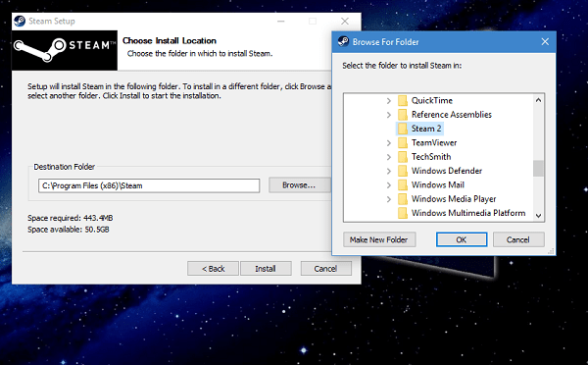
Task: Expand the Windows Mail folder node
Action: pyautogui.click(x=389, y=185)
